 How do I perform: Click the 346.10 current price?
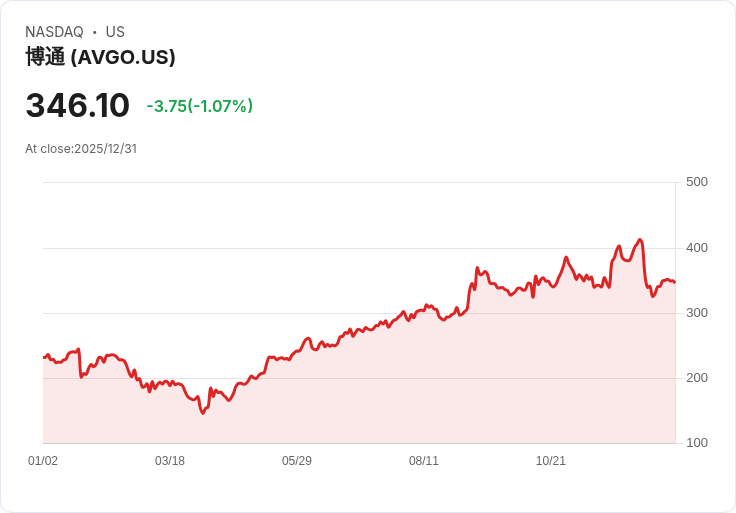pyautogui.click(x=78, y=106)
